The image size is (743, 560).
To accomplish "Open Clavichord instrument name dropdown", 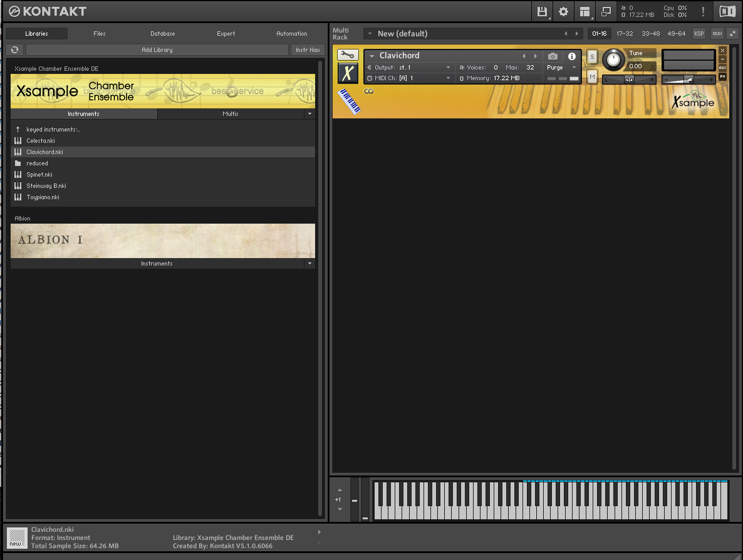I will (372, 56).
